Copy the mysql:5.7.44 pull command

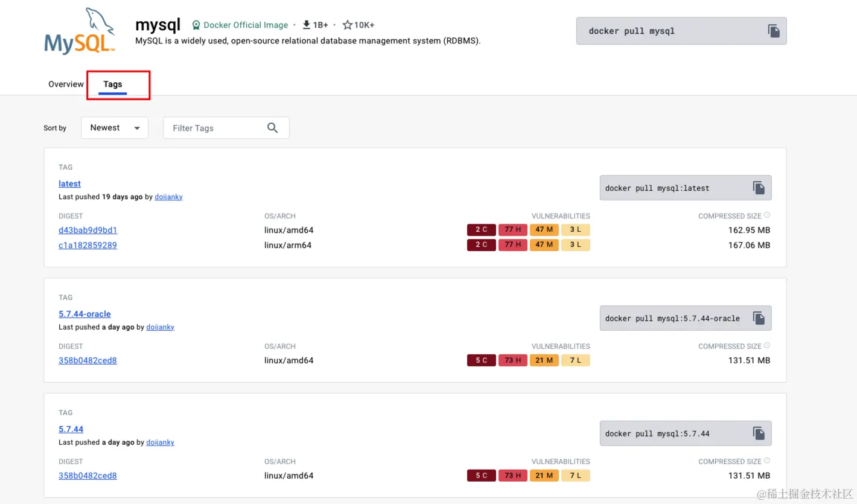click(x=759, y=433)
